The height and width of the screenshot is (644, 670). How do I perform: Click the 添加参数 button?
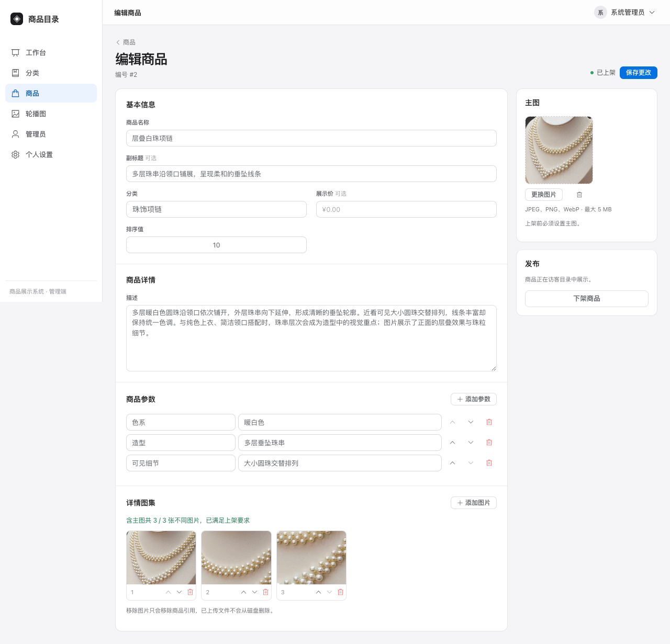[474, 399]
